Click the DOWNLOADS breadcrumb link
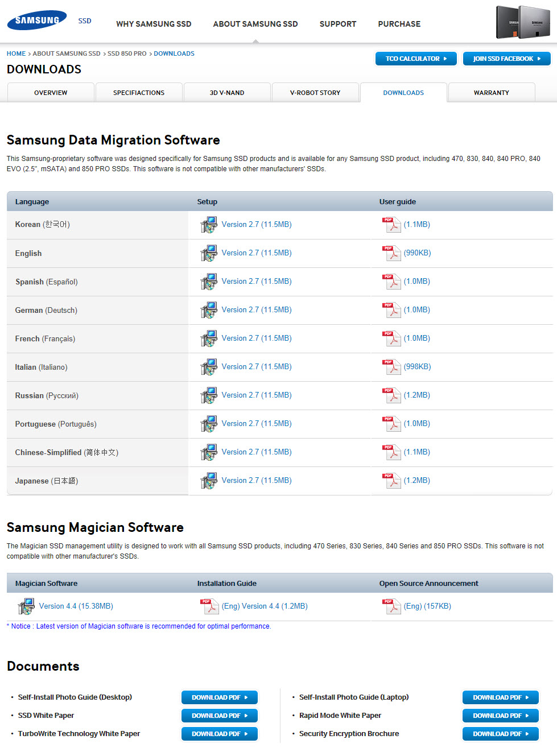 (174, 53)
